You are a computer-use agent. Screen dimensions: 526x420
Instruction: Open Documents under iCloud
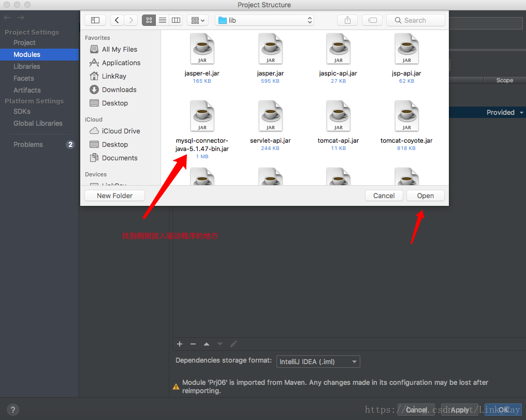click(x=120, y=158)
